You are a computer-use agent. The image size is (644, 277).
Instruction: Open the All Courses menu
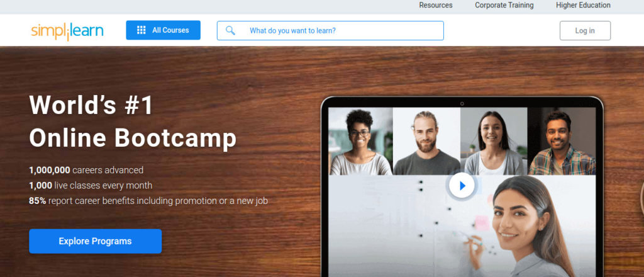[163, 30]
